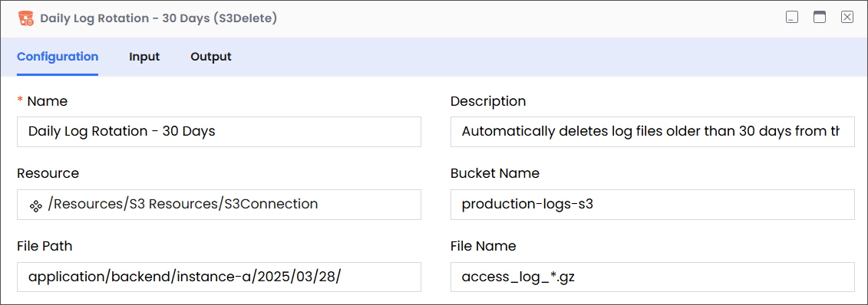Edit the Name field value
The height and width of the screenshot is (305, 868).
(219, 132)
